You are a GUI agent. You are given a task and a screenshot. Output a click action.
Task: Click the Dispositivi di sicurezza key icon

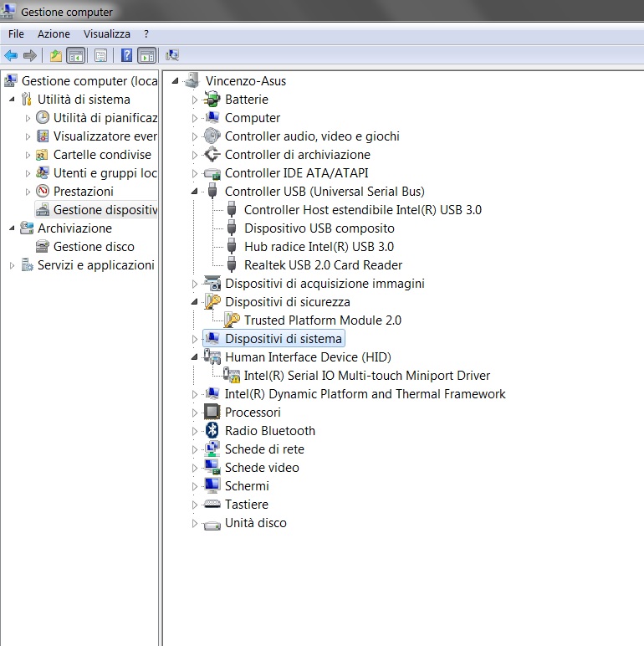212,301
